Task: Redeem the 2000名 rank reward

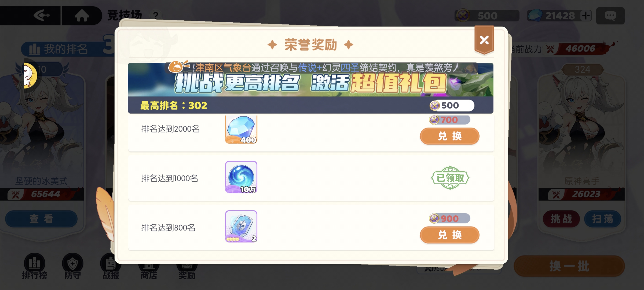Action: pyautogui.click(x=449, y=136)
